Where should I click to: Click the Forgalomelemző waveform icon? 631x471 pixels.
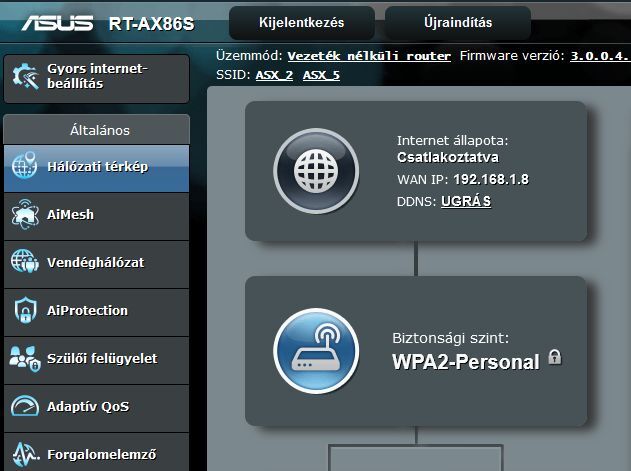pos(25,454)
